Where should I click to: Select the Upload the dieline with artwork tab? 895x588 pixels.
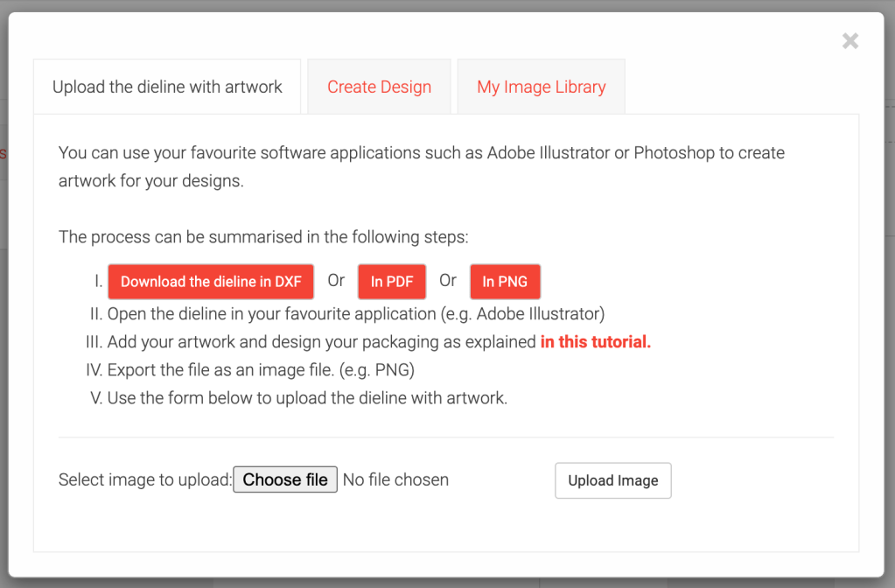(x=166, y=86)
